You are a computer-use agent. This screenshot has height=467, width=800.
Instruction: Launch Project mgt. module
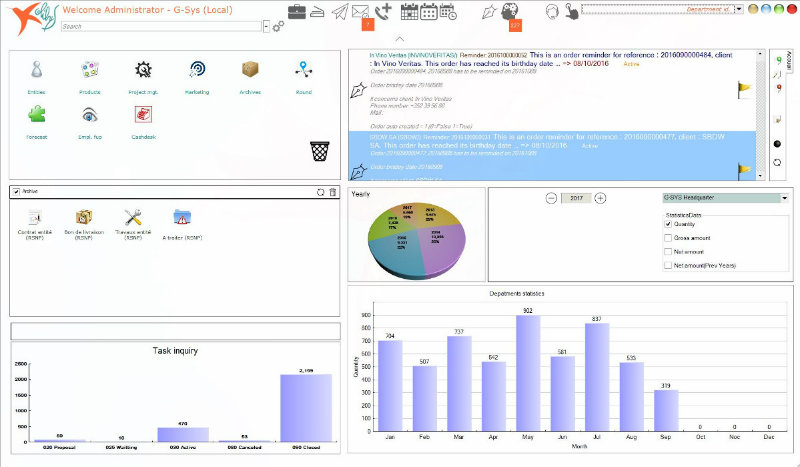(143, 71)
